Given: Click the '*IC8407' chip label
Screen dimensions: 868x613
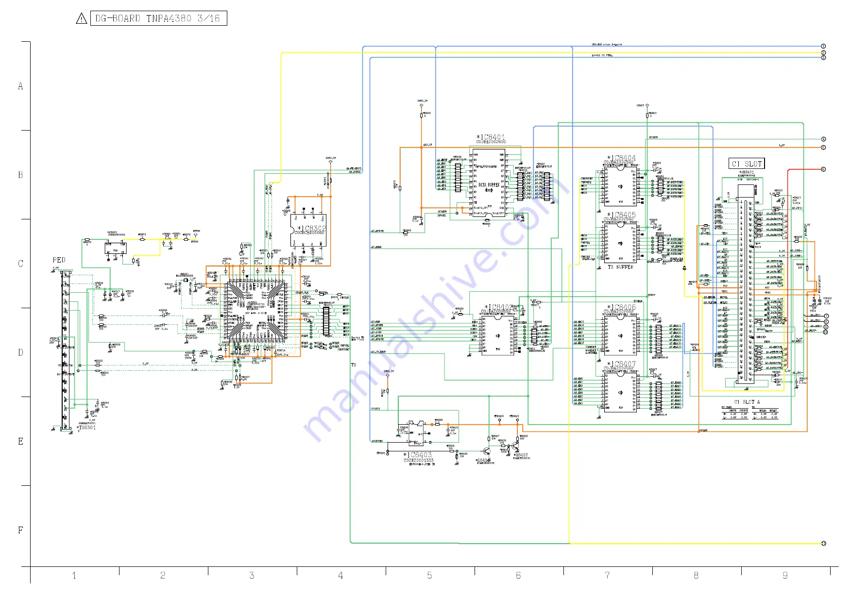Looking at the screenshot, I should point(621,364).
